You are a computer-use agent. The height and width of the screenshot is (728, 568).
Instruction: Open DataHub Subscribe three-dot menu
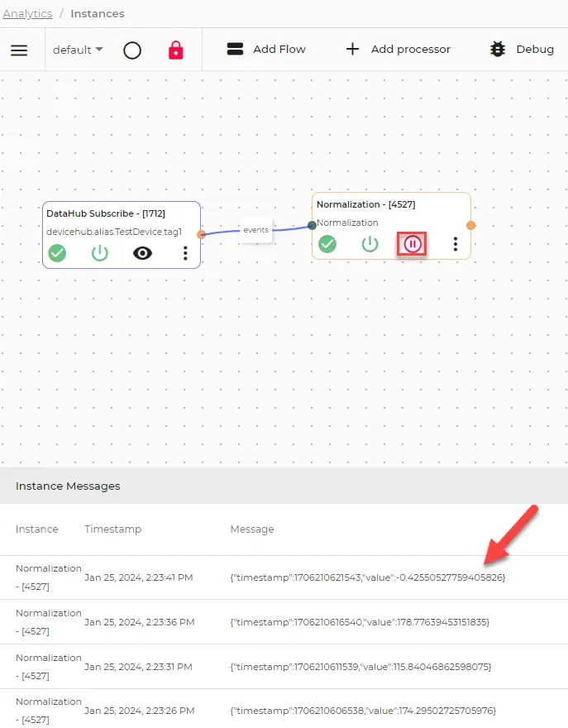click(185, 253)
